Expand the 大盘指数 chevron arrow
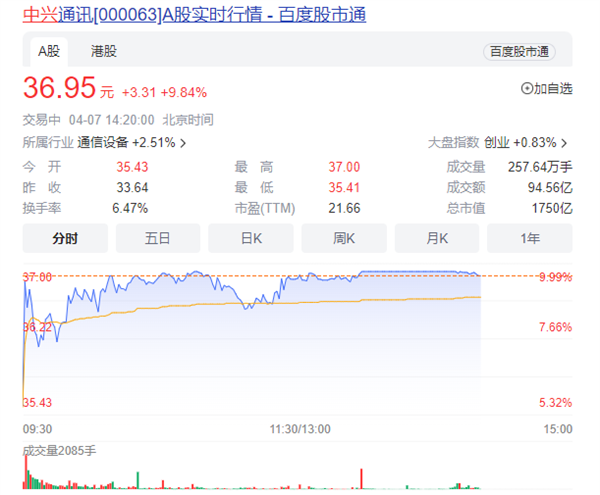 pyautogui.click(x=564, y=143)
